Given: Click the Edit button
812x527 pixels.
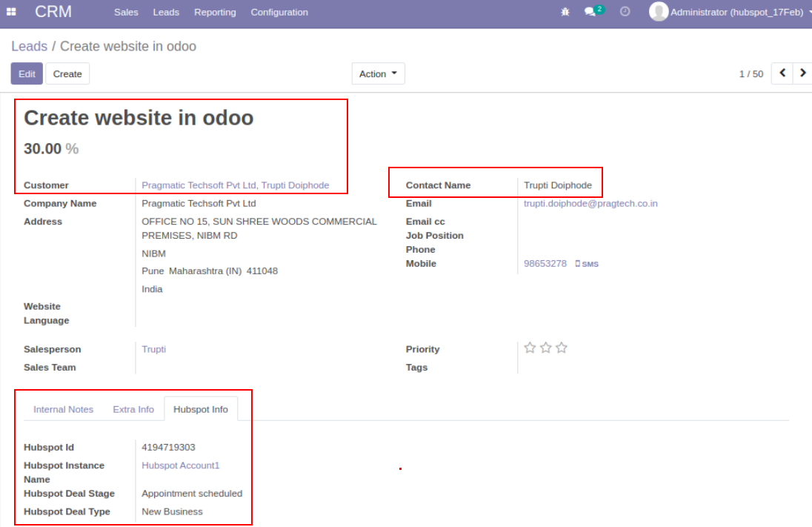Looking at the screenshot, I should pyautogui.click(x=27, y=73).
